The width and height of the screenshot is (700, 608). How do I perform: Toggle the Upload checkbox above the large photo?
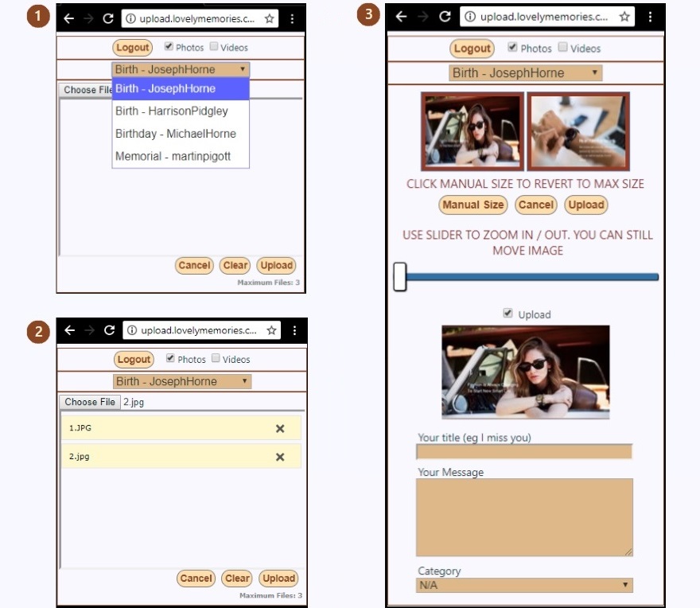pos(508,314)
